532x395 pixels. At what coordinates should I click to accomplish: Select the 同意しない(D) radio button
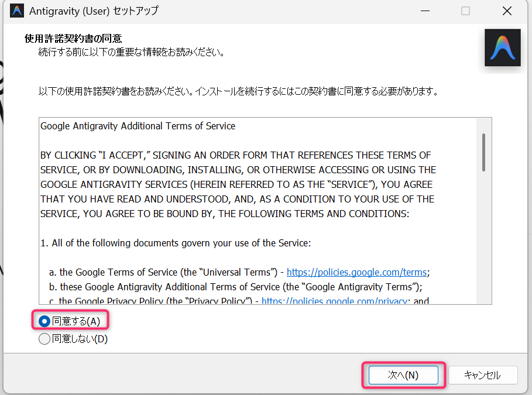(x=44, y=339)
